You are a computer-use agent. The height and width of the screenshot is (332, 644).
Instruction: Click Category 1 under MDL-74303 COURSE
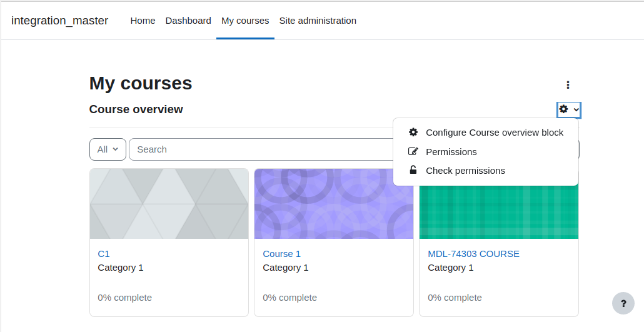[451, 268]
